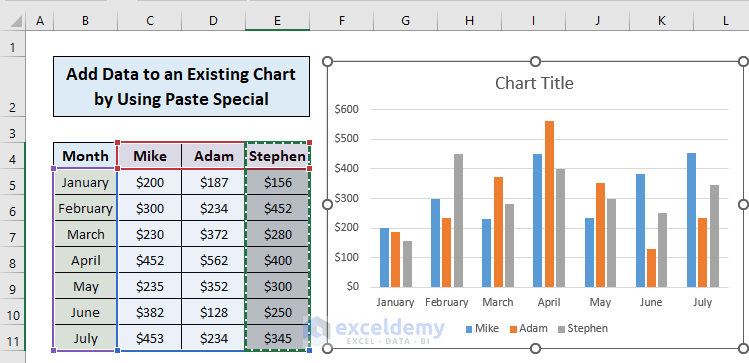Click the blue Mike bar for January
The height and width of the screenshot is (363, 749).
(x=385, y=257)
